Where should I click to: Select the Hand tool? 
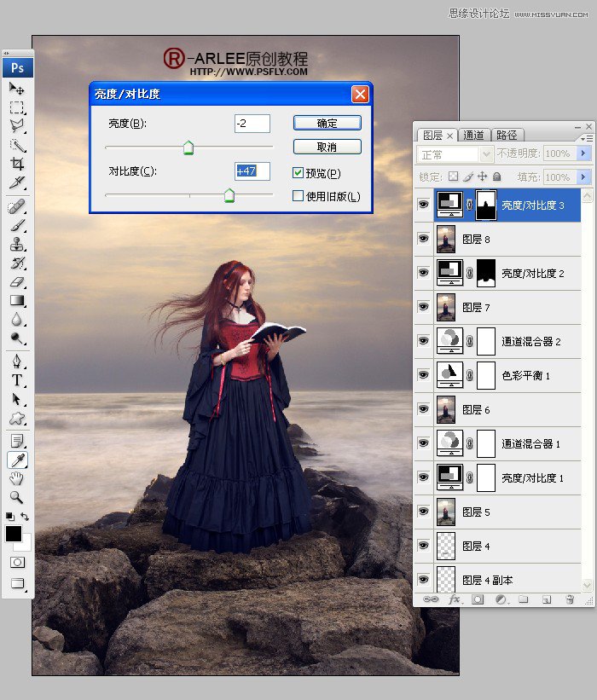(x=17, y=478)
